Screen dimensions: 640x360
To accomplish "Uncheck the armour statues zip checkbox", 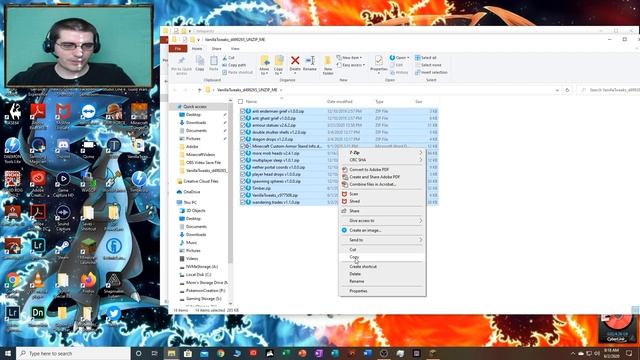I will pyautogui.click(x=242, y=125).
